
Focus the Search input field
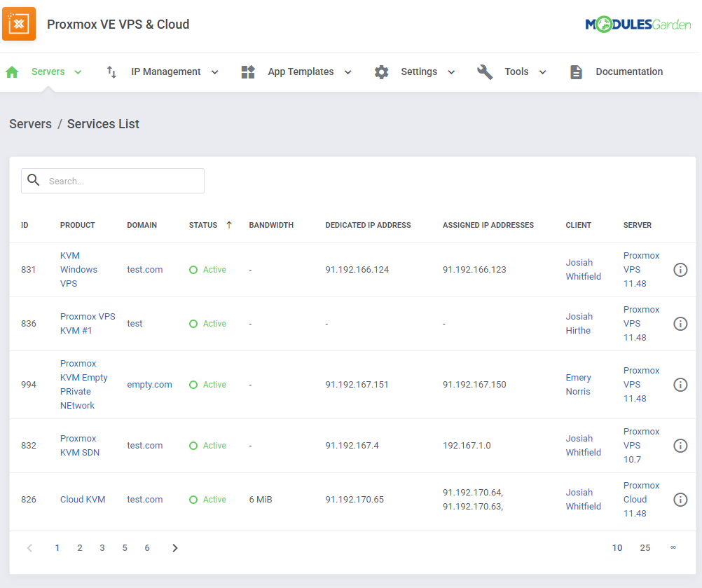click(113, 181)
